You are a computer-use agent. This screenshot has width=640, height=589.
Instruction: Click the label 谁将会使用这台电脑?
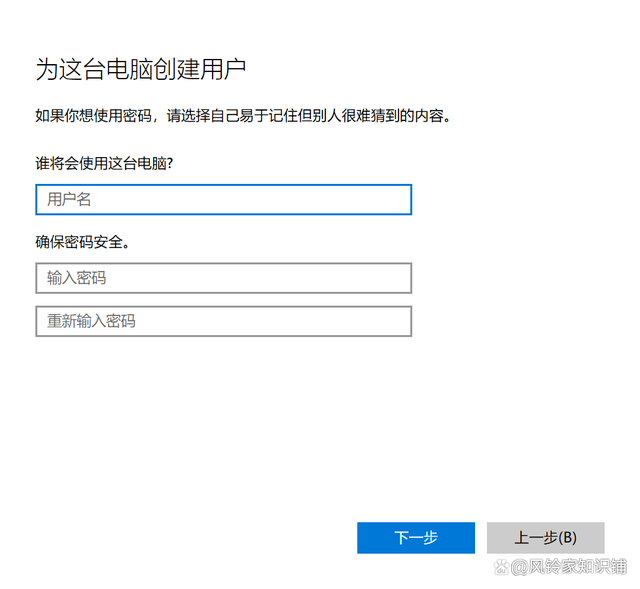click(104, 164)
